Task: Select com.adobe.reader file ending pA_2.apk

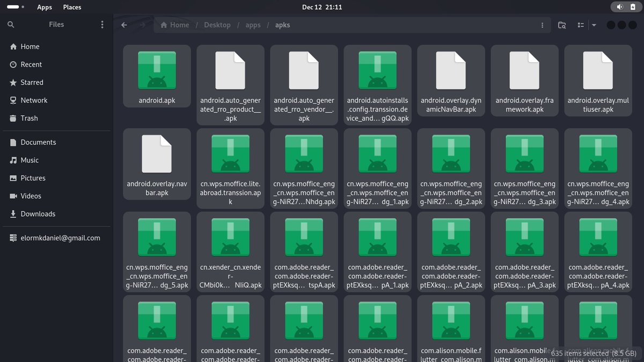Action: pos(451,252)
